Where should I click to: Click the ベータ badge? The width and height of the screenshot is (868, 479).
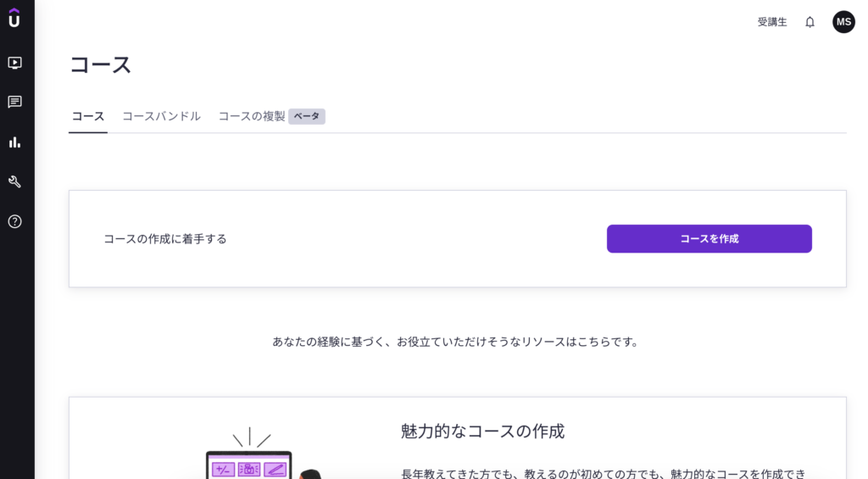click(x=307, y=116)
